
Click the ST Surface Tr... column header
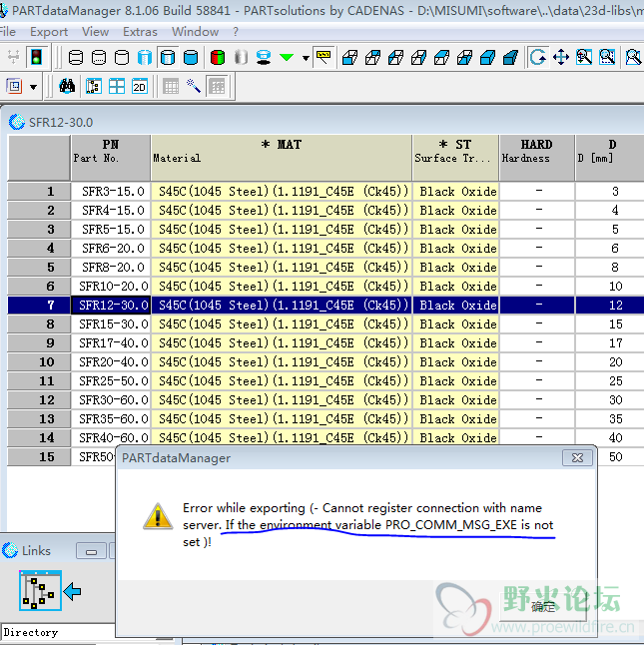(x=455, y=158)
